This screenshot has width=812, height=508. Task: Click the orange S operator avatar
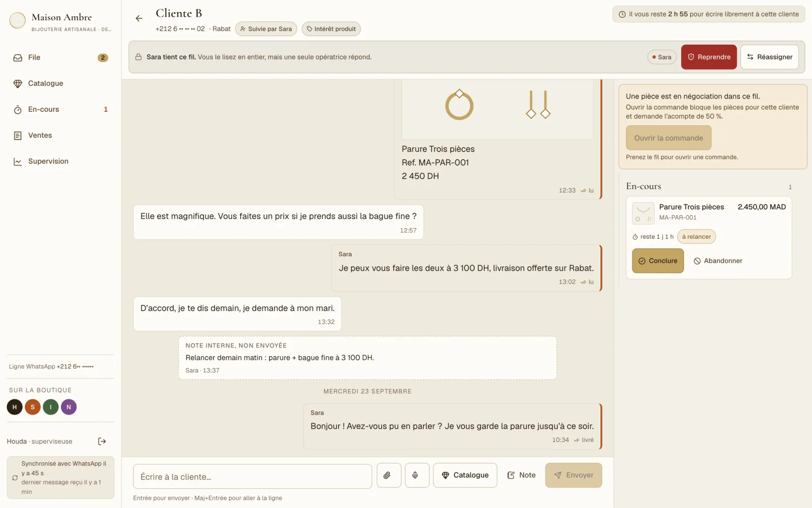pos(32,407)
